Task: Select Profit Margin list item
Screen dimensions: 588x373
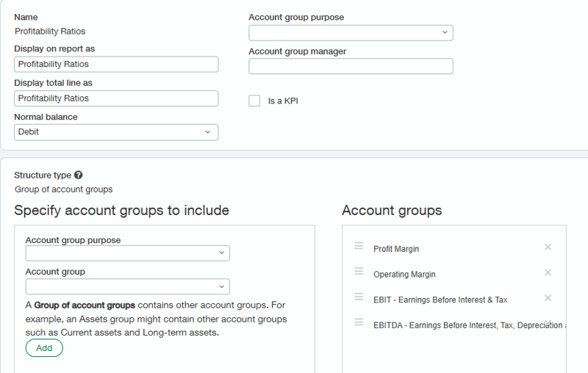Action: pos(396,249)
